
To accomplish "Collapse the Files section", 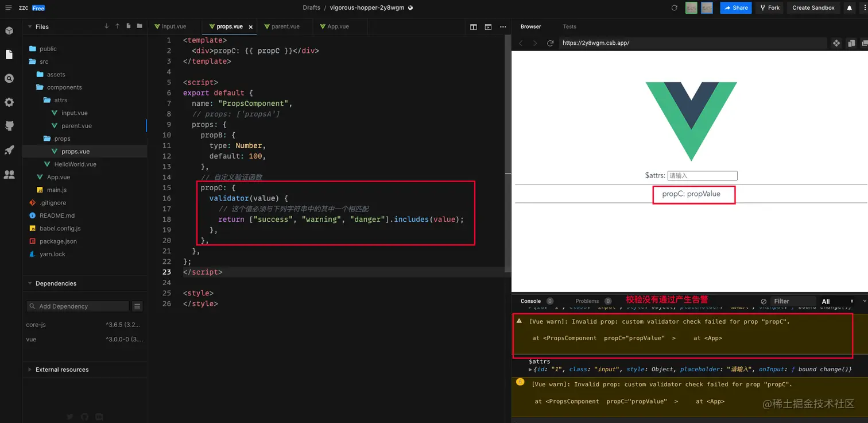I will 30,26.
